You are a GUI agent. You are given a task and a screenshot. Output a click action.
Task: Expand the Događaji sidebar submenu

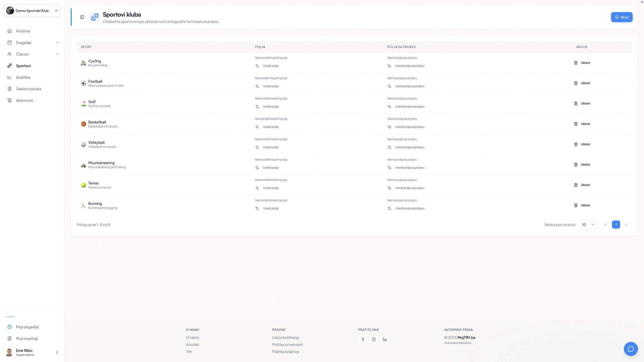pos(57,42)
